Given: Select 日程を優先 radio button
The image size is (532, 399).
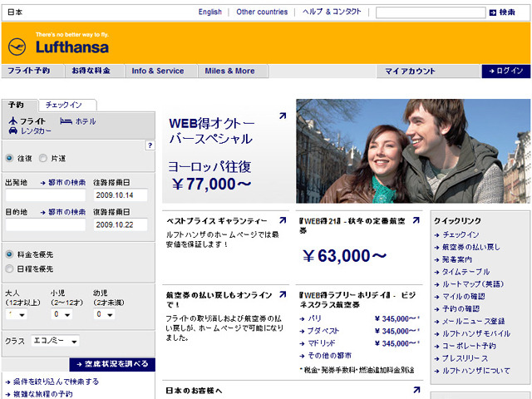Looking at the screenshot, I should (x=9, y=268).
